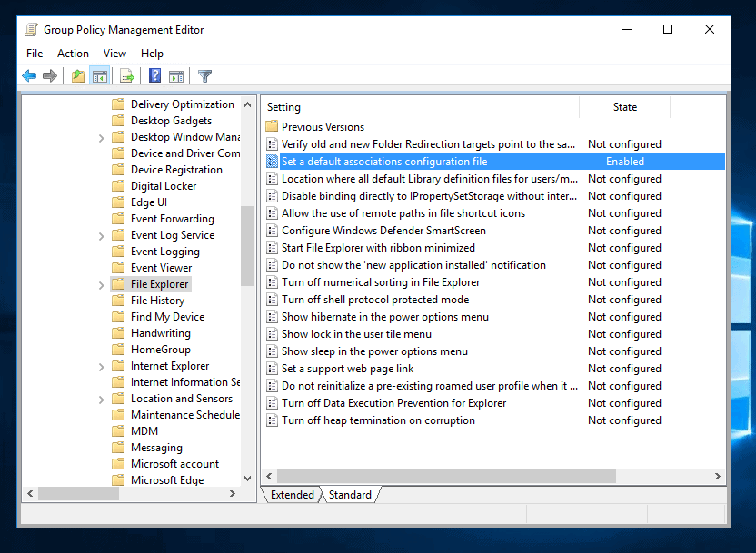Expand the File Explorer tree node
The width and height of the screenshot is (756, 553).
coord(101,285)
